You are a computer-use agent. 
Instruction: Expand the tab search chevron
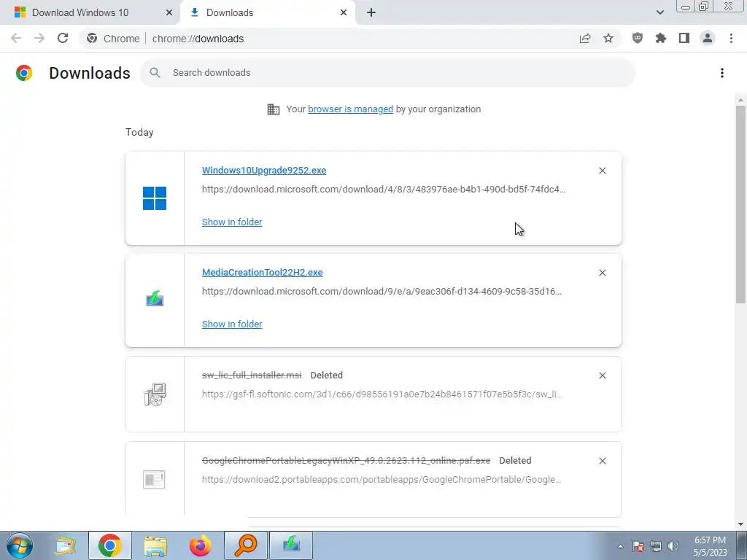[659, 12]
